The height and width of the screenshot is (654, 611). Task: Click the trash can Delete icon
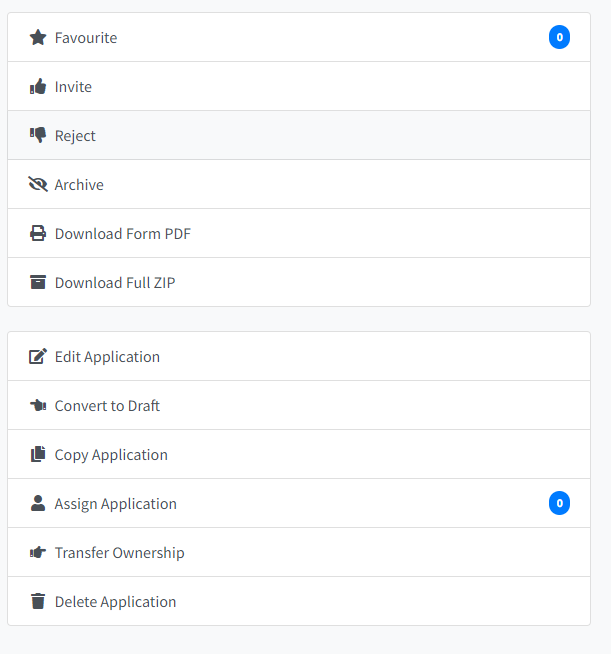coord(38,601)
